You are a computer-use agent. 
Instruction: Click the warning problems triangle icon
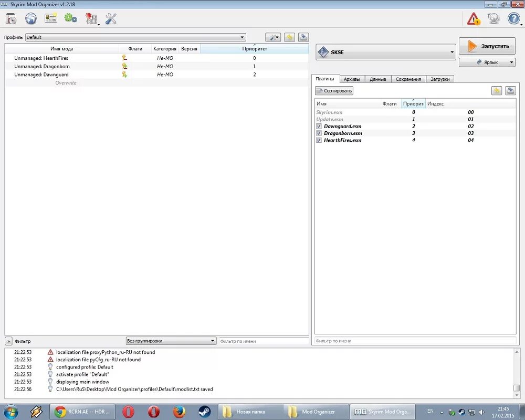pos(474,19)
